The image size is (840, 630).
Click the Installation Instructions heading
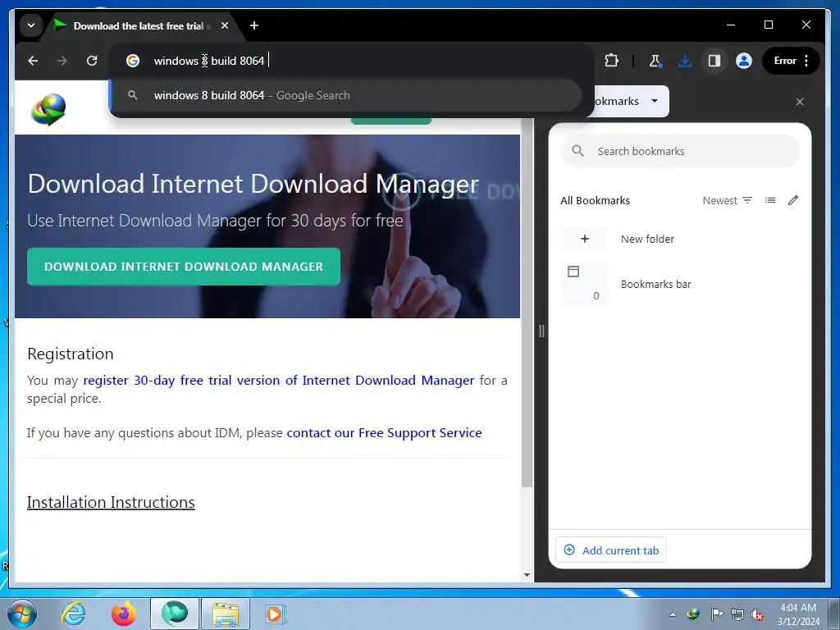pyautogui.click(x=111, y=502)
